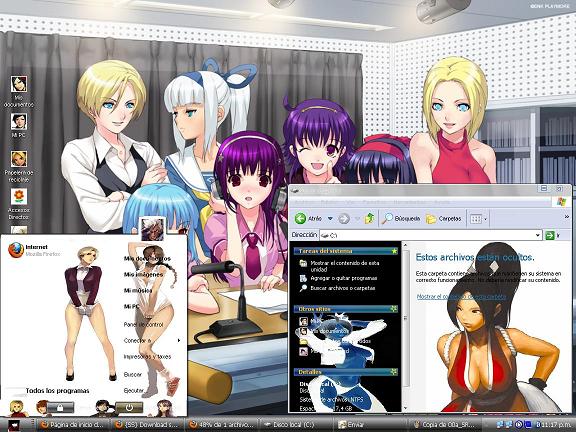The image size is (576, 432).
Task: Click Mis documentos link under Otros sitios
Action: [x=325, y=331]
